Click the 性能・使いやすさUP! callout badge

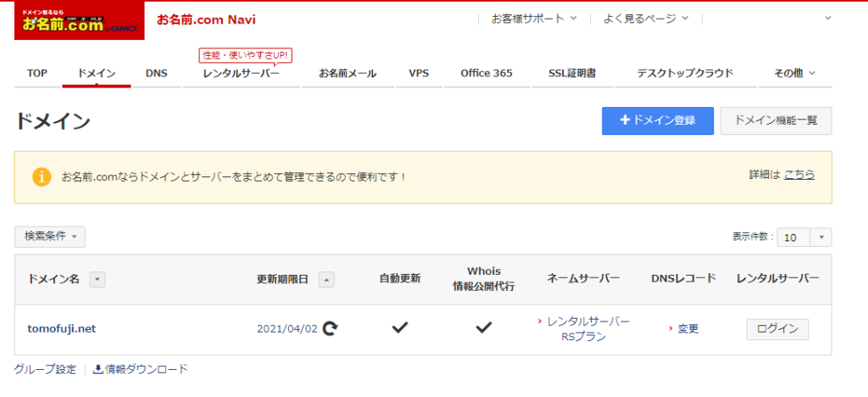pos(245,55)
